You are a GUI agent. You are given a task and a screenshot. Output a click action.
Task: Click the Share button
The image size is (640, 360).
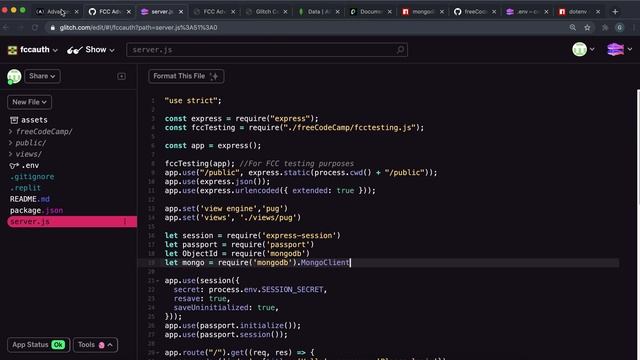[42, 76]
